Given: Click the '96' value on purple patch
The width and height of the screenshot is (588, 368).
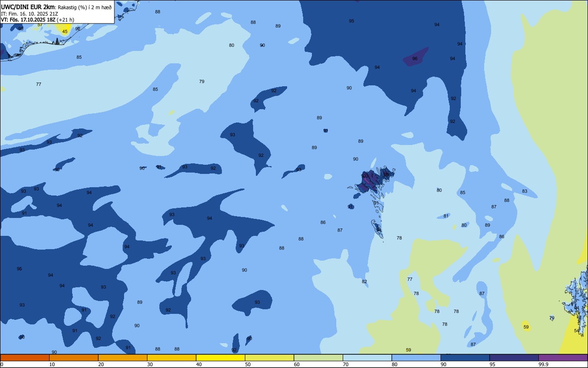Looking at the screenshot, I should point(415,59).
